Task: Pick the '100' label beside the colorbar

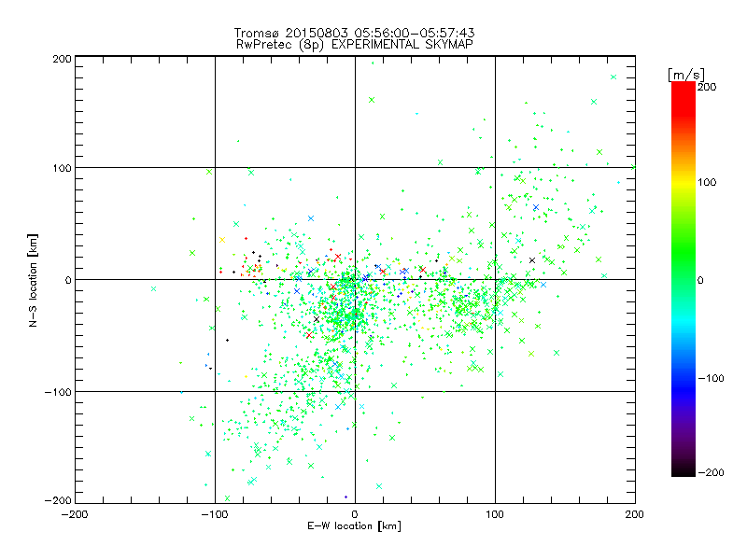Action: (x=707, y=182)
